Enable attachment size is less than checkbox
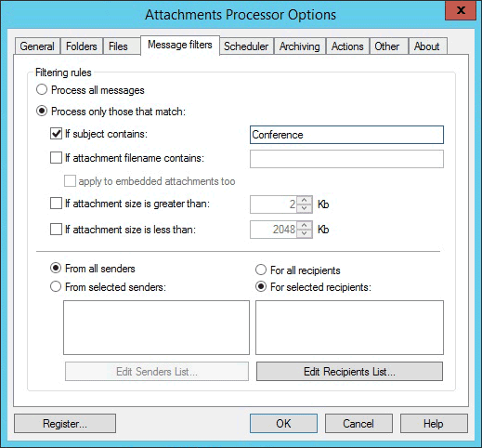Viewport: 482px width, 448px height. click(x=56, y=230)
